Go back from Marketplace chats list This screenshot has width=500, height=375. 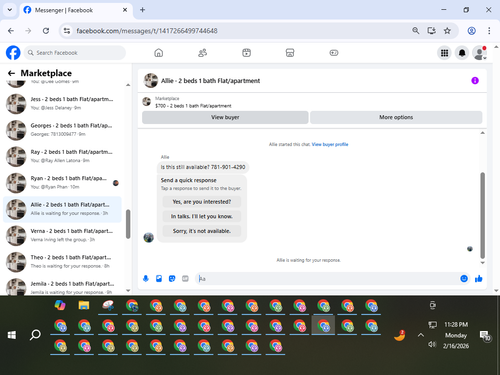(11, 73)
